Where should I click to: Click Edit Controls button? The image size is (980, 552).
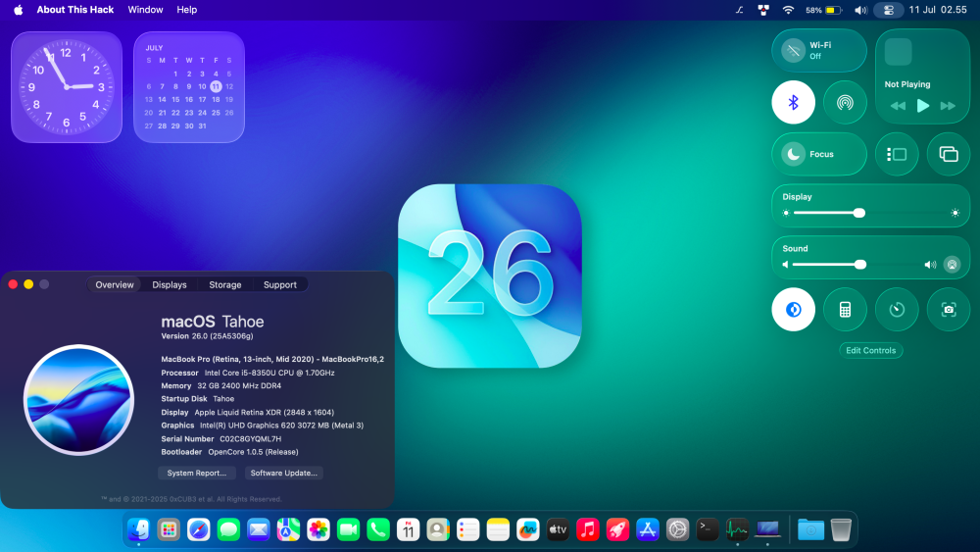(x=870, y=351)
